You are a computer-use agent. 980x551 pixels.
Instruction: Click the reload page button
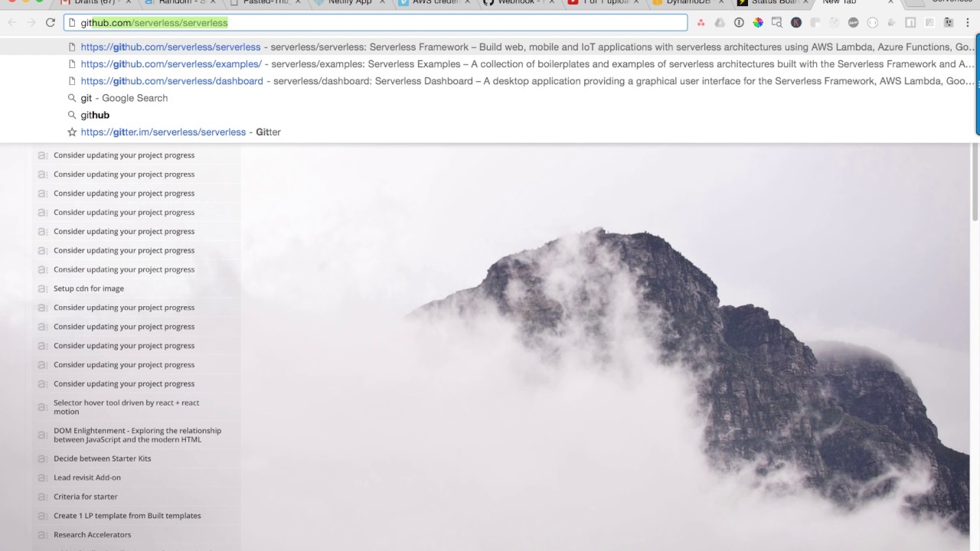[x=51, y=23]
